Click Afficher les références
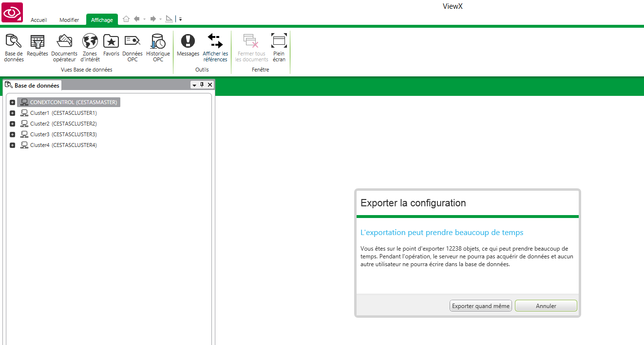644x345 pixels. [x=215, y=48]
